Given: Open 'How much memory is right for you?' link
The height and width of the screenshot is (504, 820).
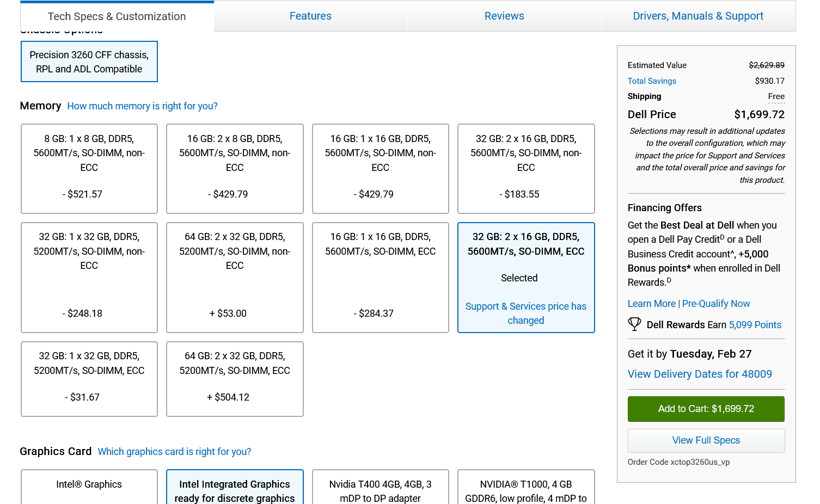Looking at the screenshot, I should click(142, 106).
